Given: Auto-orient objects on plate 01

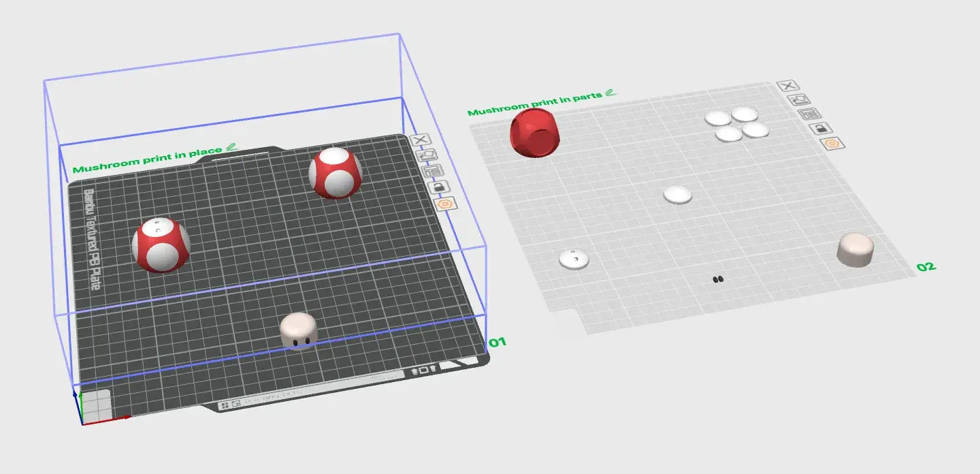Looking at the screenshot, I should point(427,155).
